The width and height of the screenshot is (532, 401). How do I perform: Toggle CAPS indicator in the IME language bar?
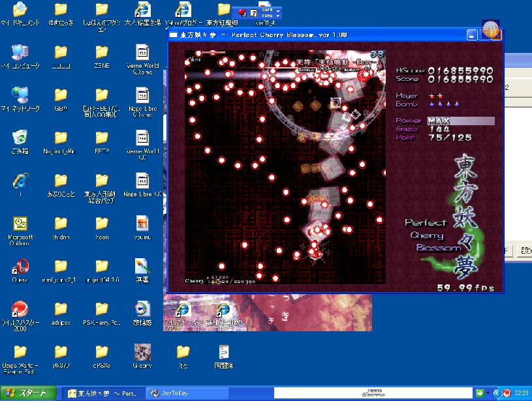pos(267,10)
